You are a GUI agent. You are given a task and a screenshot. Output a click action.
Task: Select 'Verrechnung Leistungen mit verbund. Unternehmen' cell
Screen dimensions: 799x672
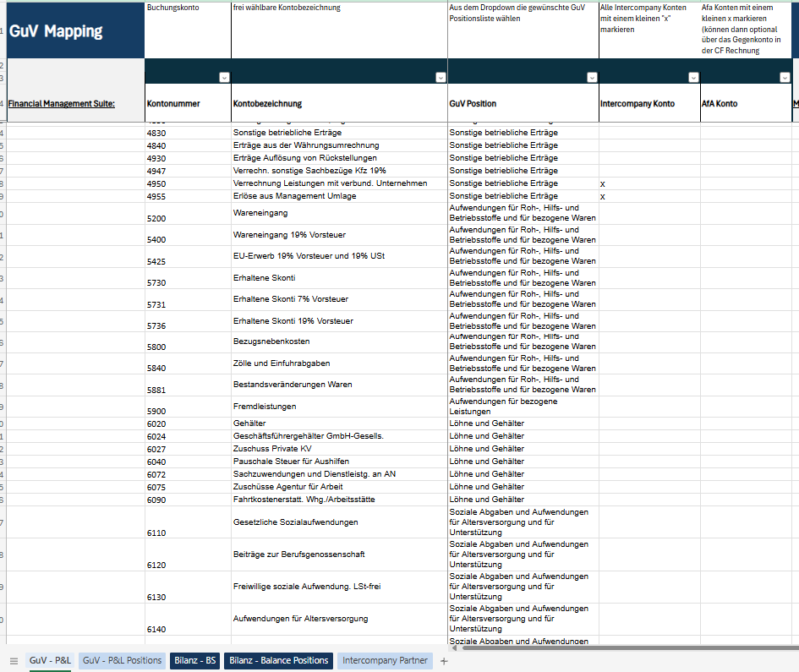pyautogui.click(x=339, y=184)
